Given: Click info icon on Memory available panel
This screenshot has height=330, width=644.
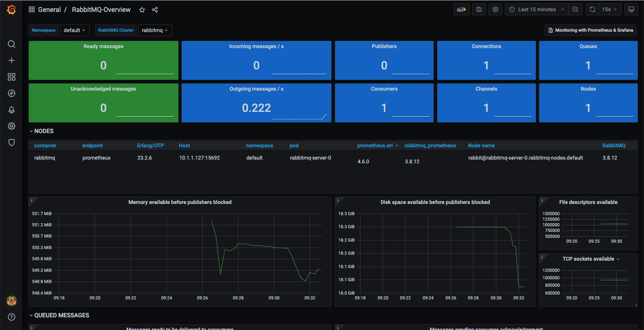Looking at the screenshot, I should pos(32,200).
